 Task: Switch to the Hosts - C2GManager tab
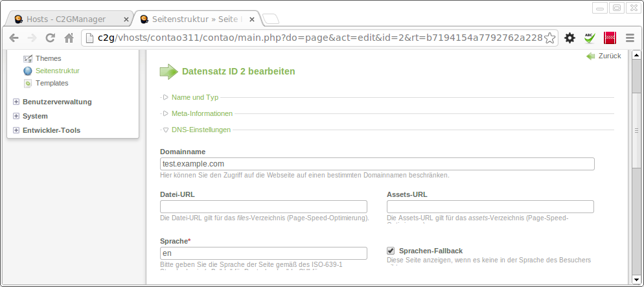click(x=70, y=19)
